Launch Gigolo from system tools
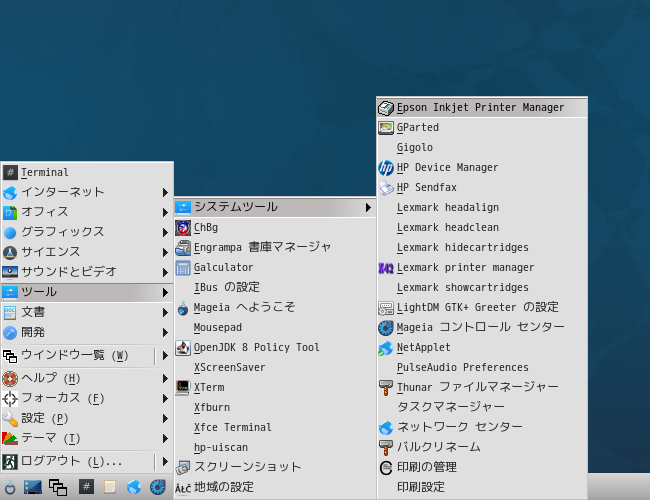 pos(482,148)
